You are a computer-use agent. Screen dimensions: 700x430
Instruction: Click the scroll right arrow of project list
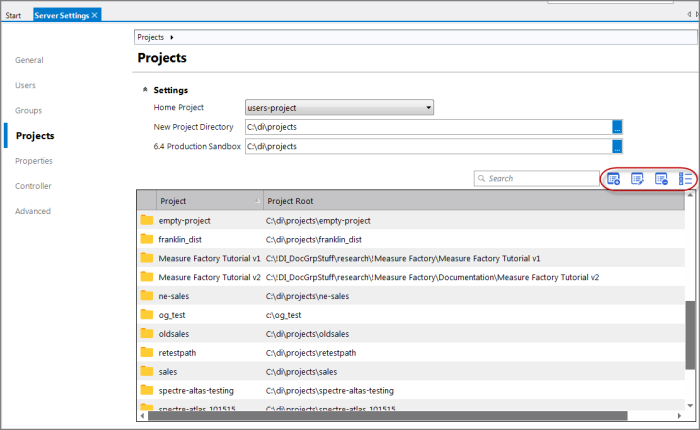pyautogui.click(x=679, y=416)
